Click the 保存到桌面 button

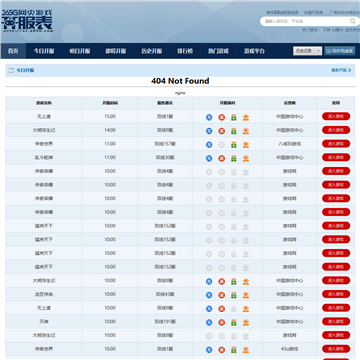(340, 51)
